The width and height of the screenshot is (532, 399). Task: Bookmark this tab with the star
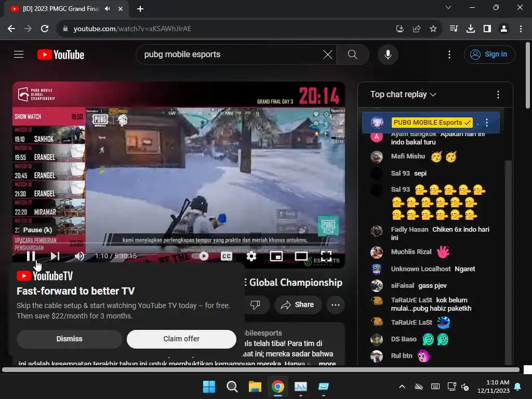pos(433,29)
